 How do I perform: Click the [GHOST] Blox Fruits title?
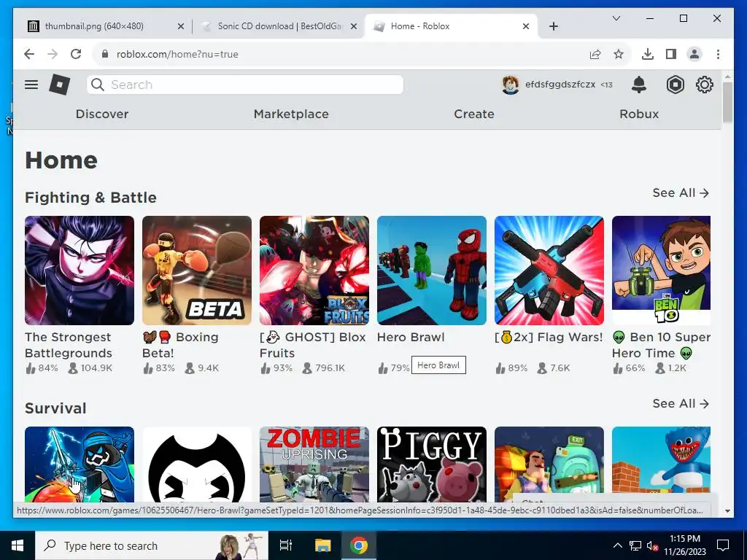(312, 345)
